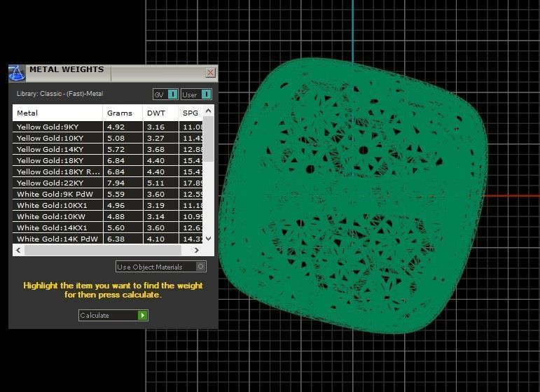Select the Yellow Gold:14KY row
This screenshot has width=540, height=392.
pos(108,149)
